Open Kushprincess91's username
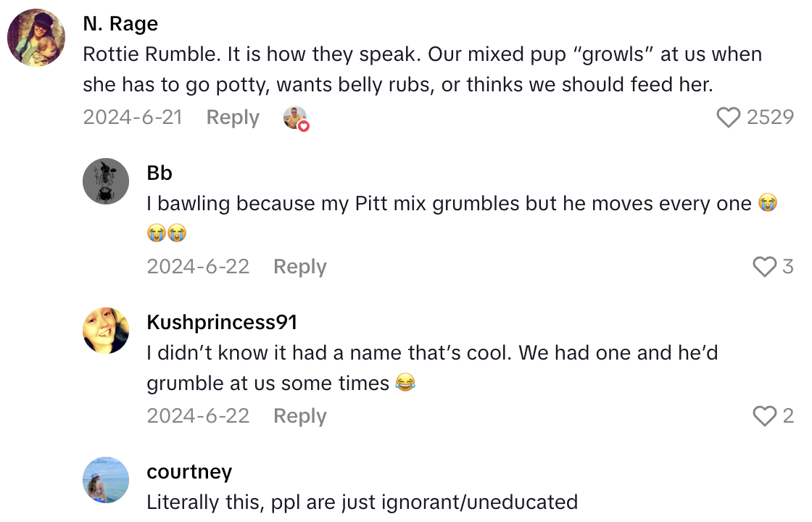812x522 pixels. pos(222,322)
